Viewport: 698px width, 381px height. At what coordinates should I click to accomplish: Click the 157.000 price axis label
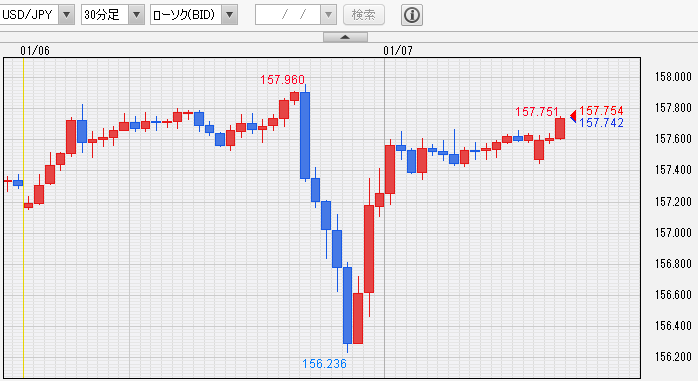(673, 232)
